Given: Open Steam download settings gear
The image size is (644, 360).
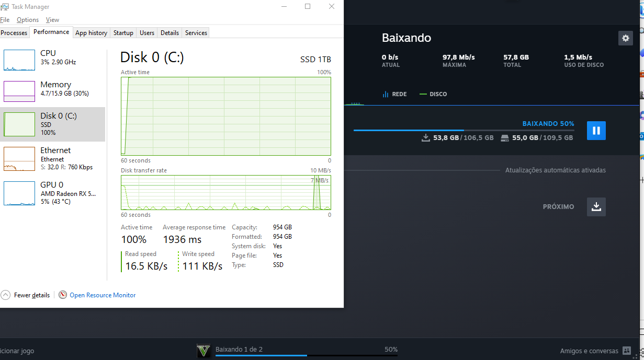Looking at the screenshot, I should click(x=625, y=38).
